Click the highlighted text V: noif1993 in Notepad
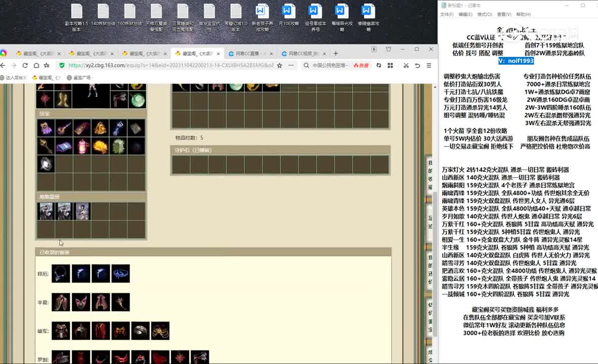 (x=516, y=61)
